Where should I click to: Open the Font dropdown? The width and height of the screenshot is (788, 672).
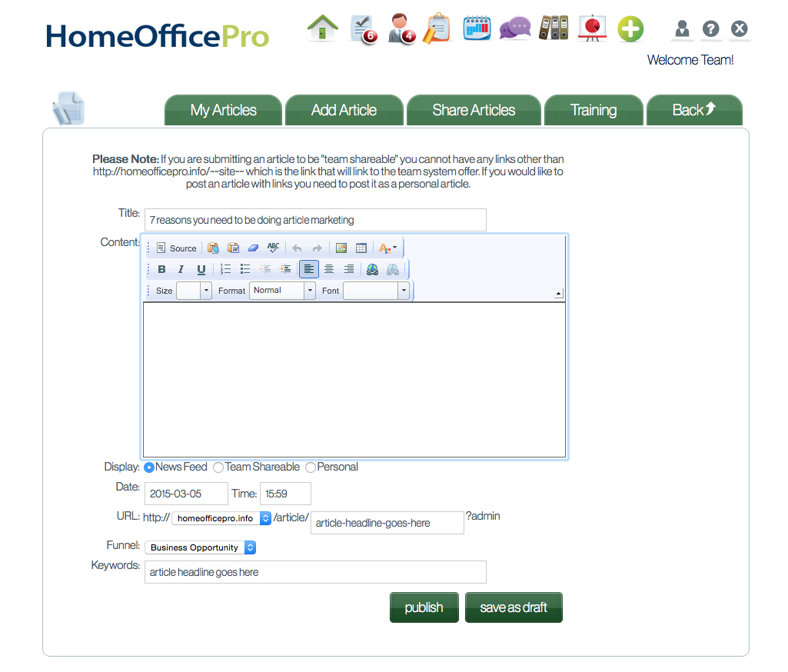coord(376,291)
